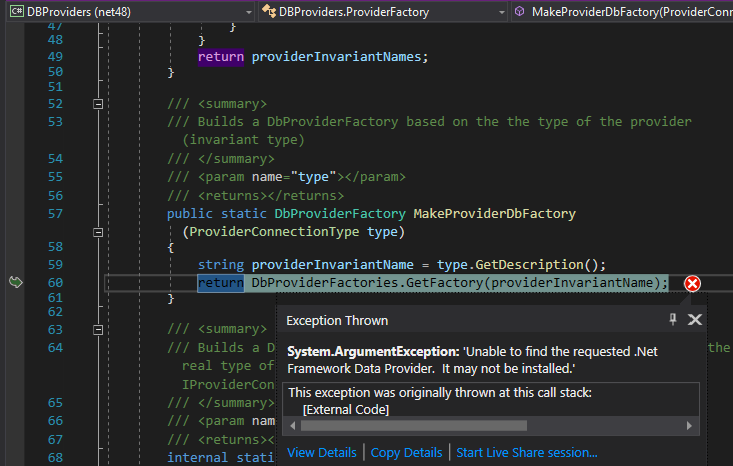Open the DBProviders.ProviderFactory type dropdown
Screen dimensions: 733x466
coord(502,12)
